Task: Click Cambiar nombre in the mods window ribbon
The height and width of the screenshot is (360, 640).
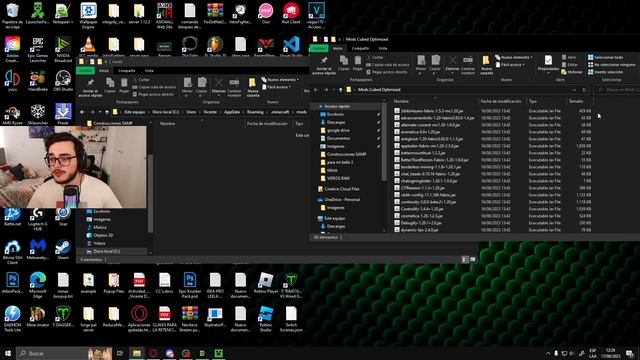Action: 234,87
